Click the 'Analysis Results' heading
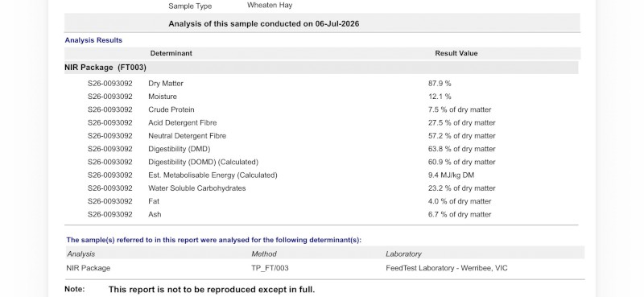The image size is (644, 297). tap(93, 40)
